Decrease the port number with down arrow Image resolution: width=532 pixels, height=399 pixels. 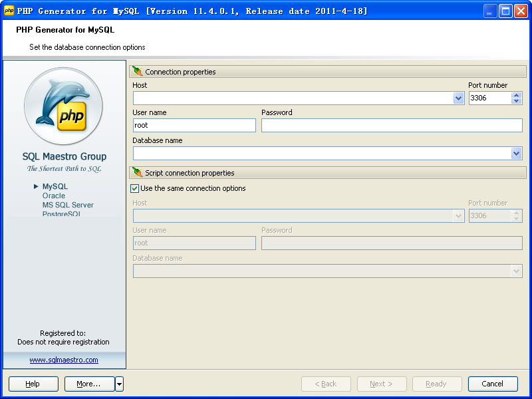[x=516, y=102]
